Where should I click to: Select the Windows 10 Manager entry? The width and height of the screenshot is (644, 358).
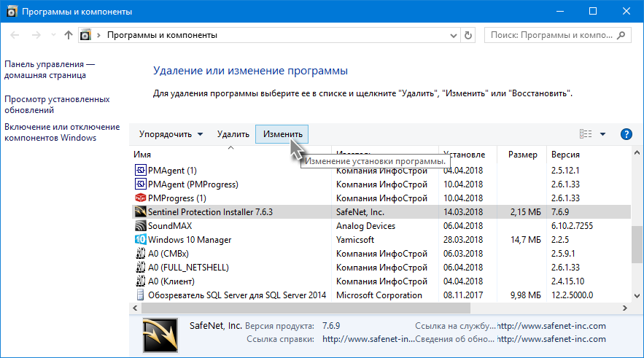[190, 240]
